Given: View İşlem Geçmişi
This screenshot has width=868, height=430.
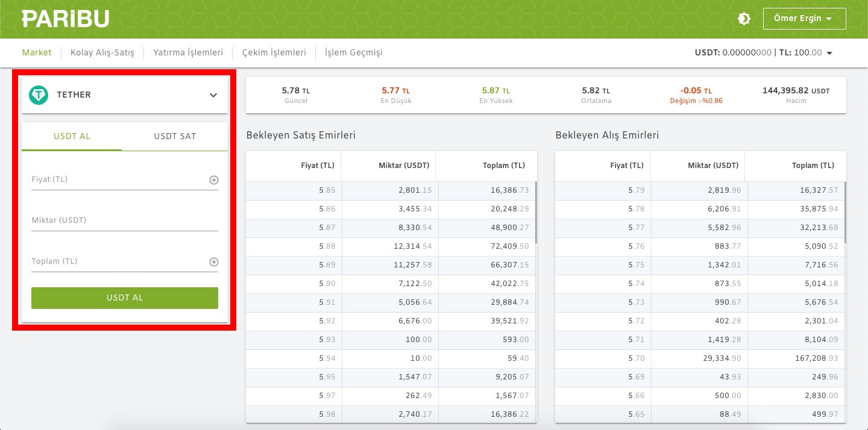Looking at the screenshot, I should coord(354,52).
